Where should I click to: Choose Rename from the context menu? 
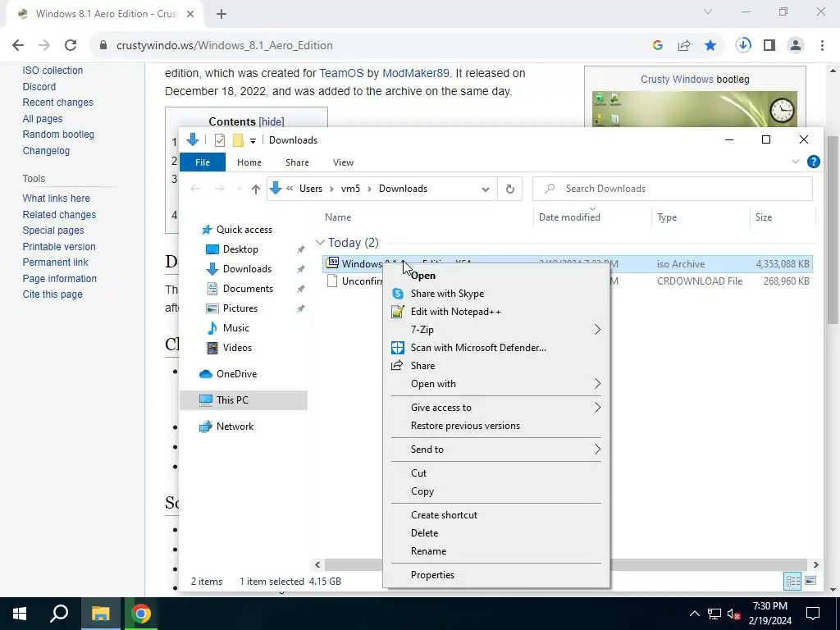point(496,551)
